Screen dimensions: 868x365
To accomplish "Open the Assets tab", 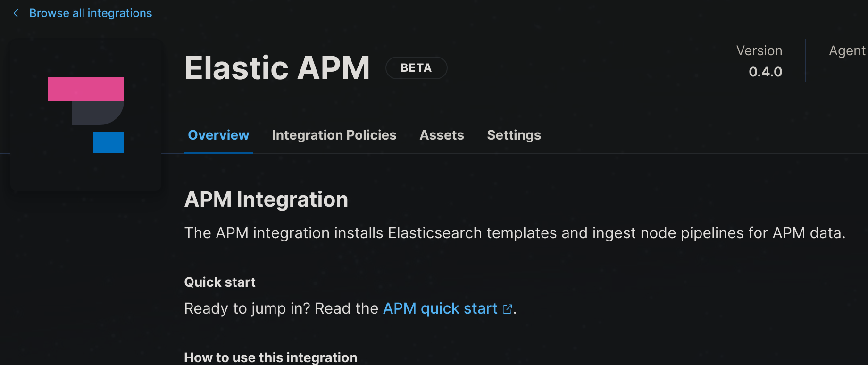I will (442, 135).
